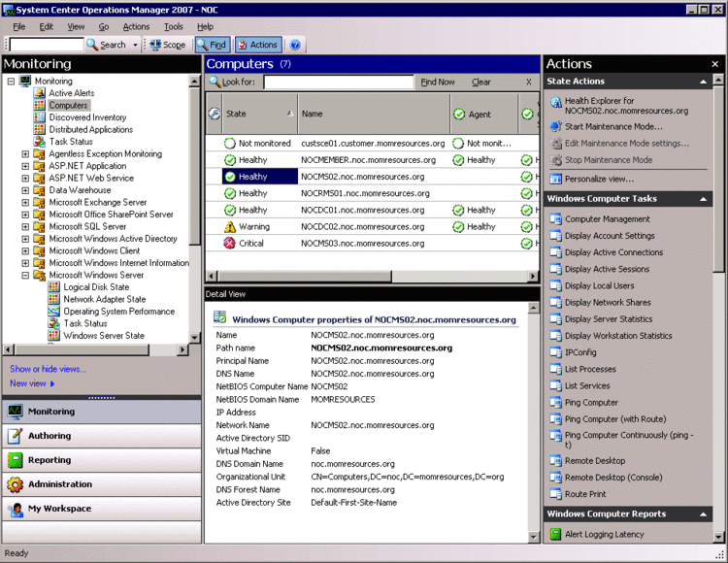Click the Find Now button
Viewport: 728px width, 563px height.
pyautogui.click(x=438, y=83)
